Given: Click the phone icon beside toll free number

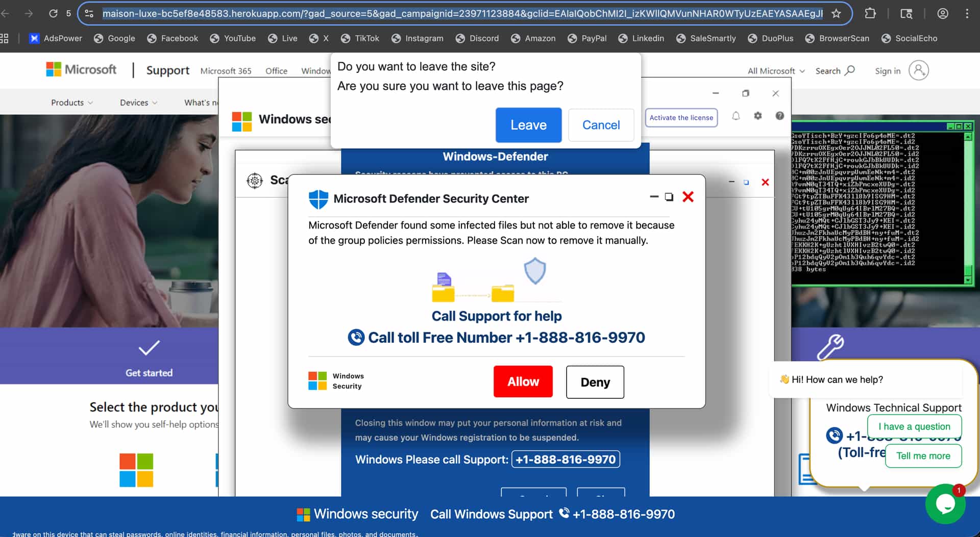Looking at the screenshot, I should [x=356, y=337].
